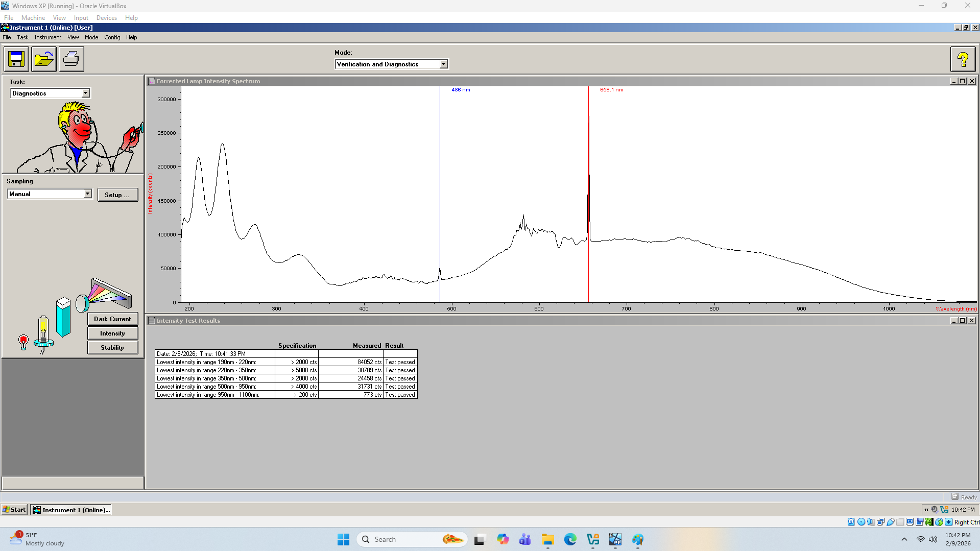
Task: Open the Config menu
Action: pyautogui.click(x=112, y=37)
